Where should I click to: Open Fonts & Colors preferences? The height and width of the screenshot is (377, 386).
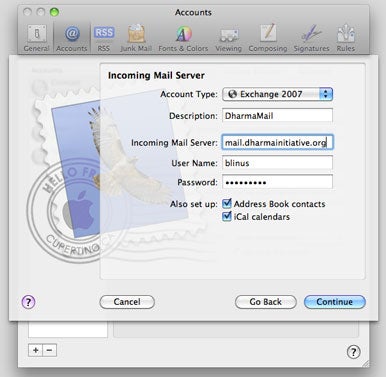(183, 38)
